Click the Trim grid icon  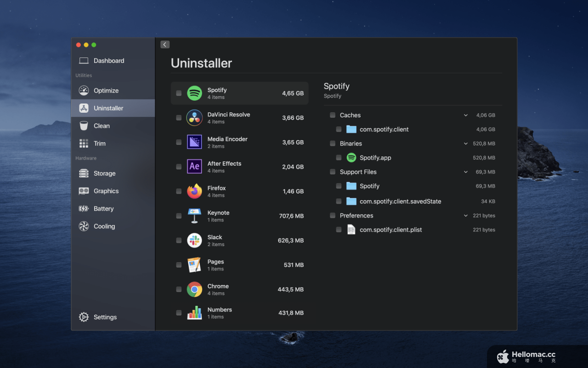[x=84, y=144]
